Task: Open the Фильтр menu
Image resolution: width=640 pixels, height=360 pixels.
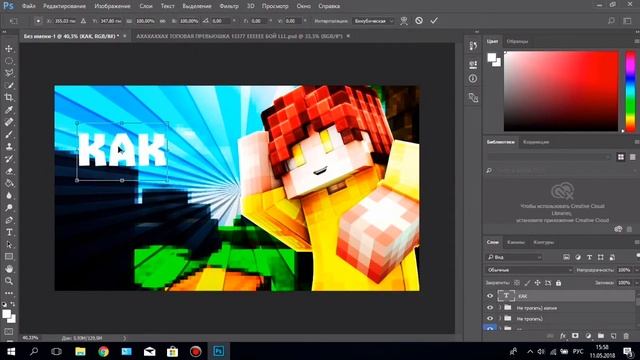Action: pyautogui.click(x=229, y=6)
